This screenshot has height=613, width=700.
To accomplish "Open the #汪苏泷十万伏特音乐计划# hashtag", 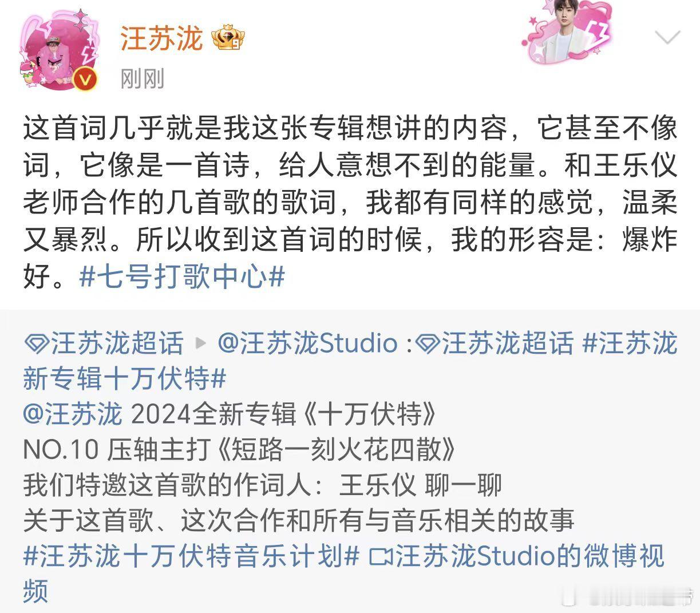I will [x=191, y=556].
